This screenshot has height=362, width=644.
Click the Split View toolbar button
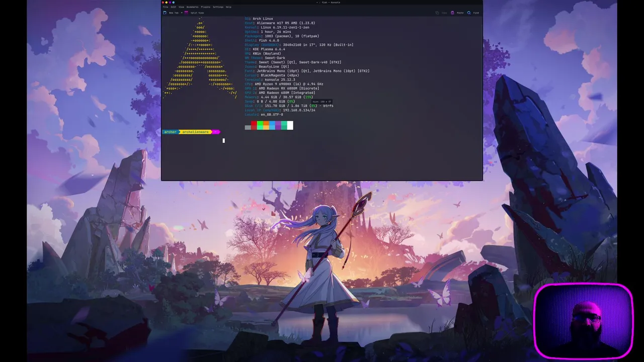[x=194, y=13]
